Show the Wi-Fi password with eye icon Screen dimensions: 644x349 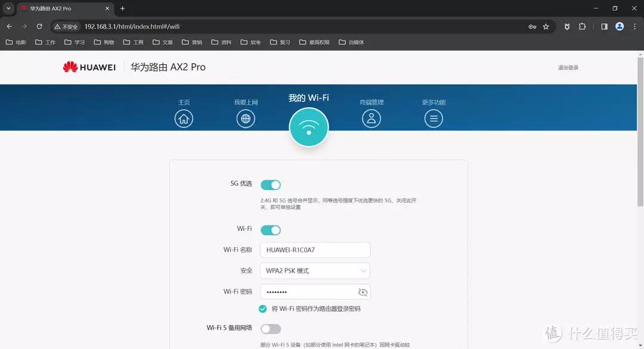click(x=363, y=292)
